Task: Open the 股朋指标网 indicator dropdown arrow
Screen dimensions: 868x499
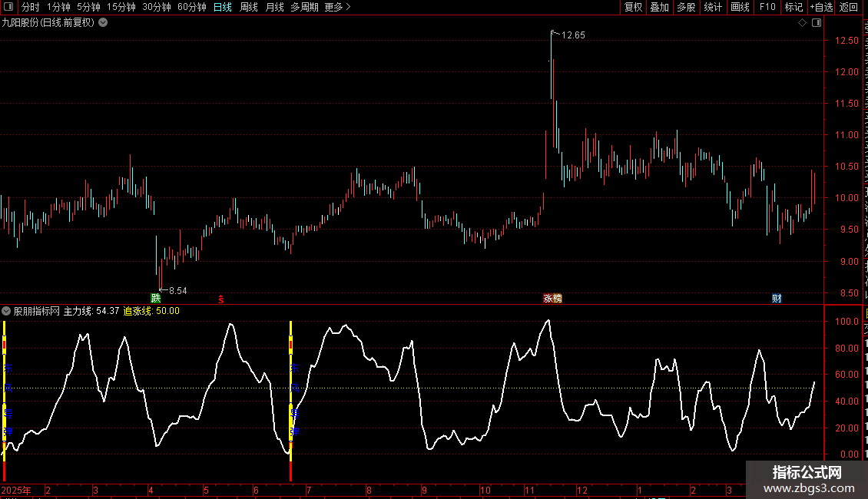Action: pyautogui.click(x=6, y=311)
